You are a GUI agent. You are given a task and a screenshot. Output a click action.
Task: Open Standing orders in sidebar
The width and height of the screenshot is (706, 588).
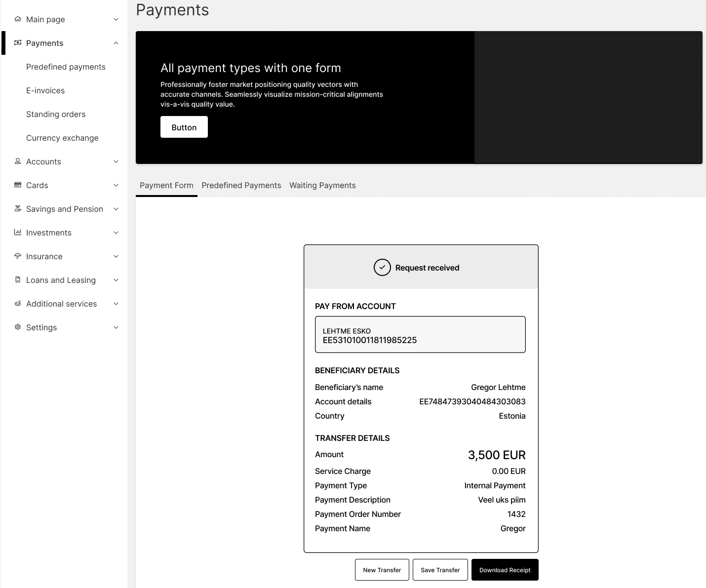click(x=56, y=114)
